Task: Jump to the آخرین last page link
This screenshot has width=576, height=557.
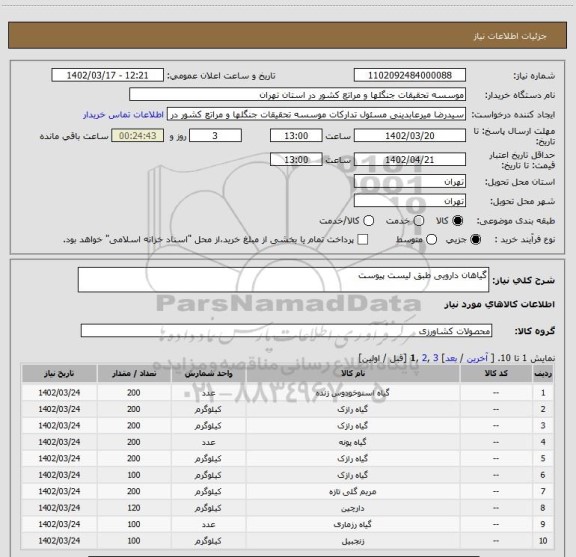Action: pos(477,358)
